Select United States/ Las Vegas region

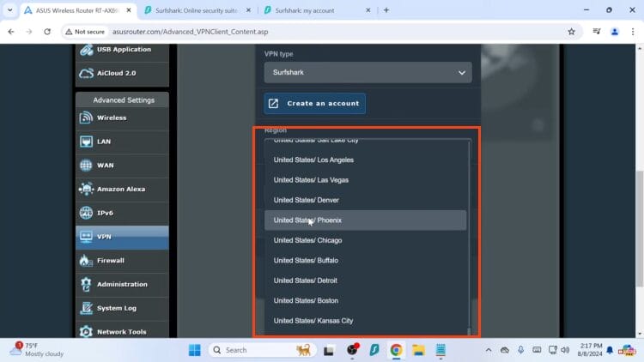point(365,180)
